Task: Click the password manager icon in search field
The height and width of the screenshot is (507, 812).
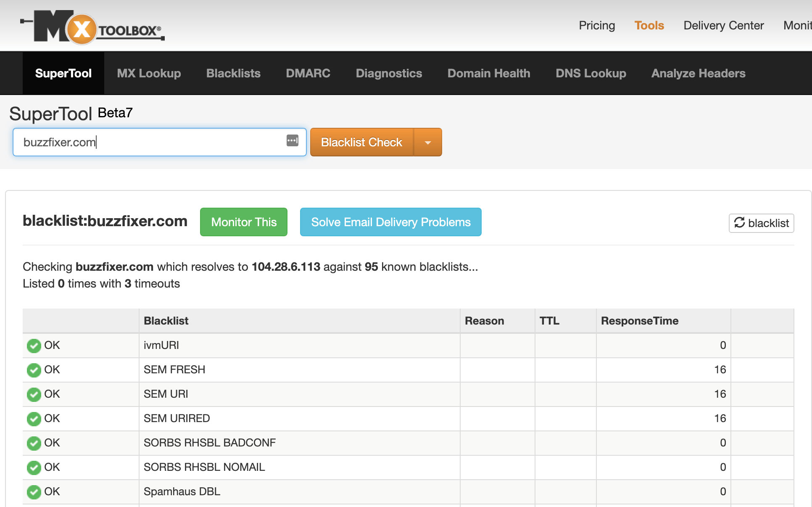Action: (x=293, y=141)
